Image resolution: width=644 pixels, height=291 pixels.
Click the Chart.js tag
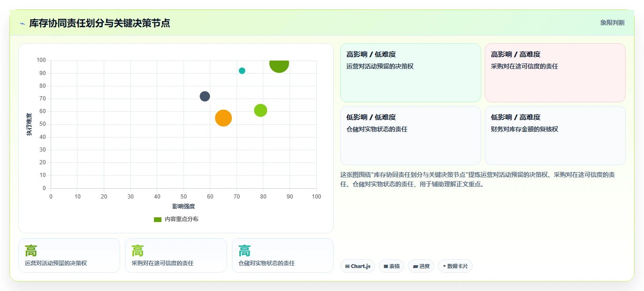coord(358,266)
